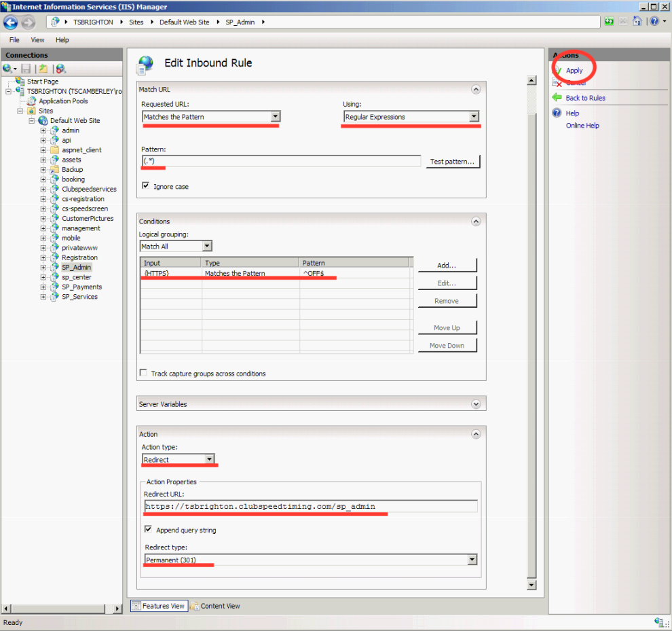Click the SP_Payments application icon
Image resolution: width=672 pixels, height=631 pixels.
click(54, 287)
